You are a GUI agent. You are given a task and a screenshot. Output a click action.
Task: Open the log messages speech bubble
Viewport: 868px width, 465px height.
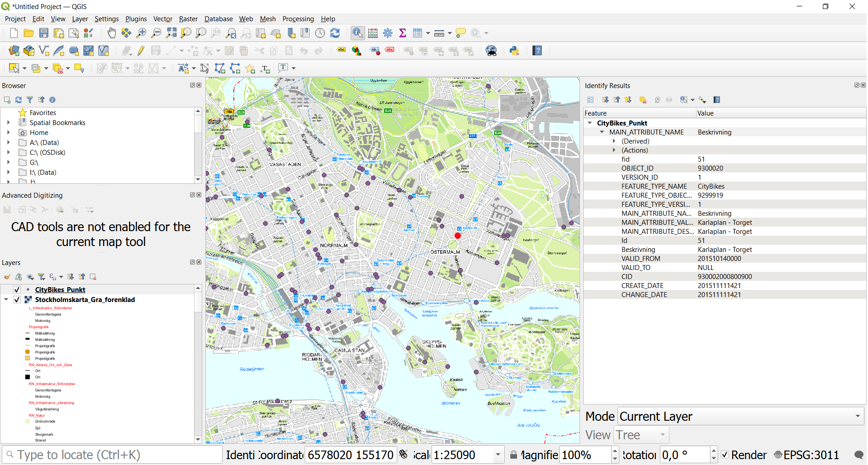pyautogui.click(x=859, y=455)
